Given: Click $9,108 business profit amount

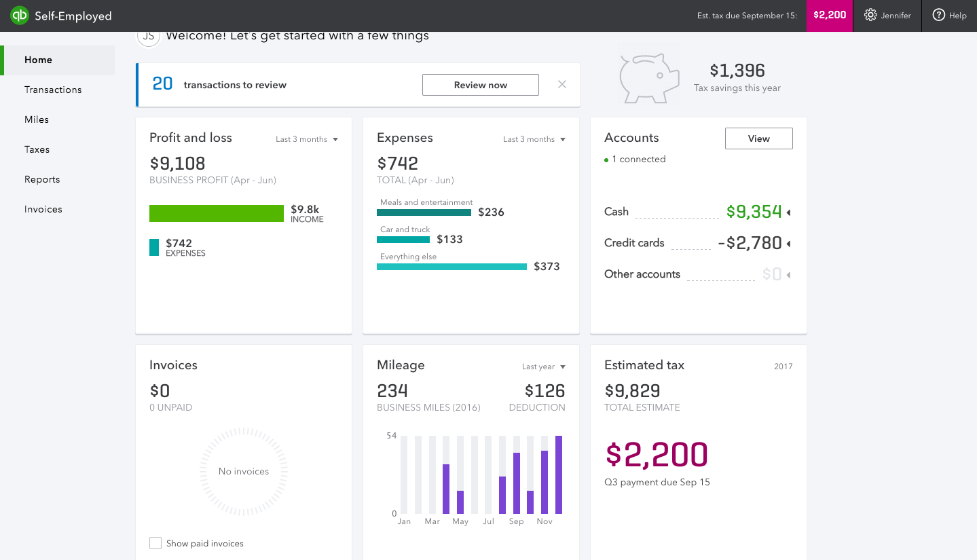Looking at the screenshot, I should tap(177, 163).
